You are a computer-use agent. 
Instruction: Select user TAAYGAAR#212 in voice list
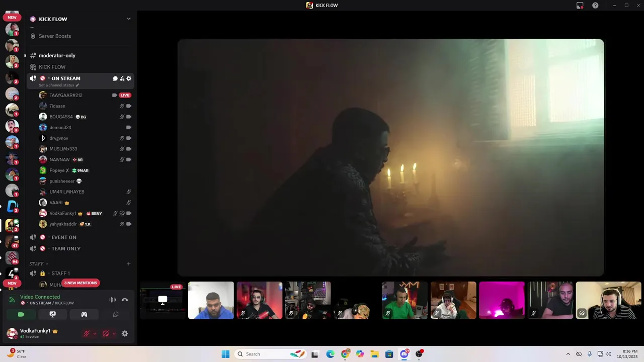tap(66, 95)
